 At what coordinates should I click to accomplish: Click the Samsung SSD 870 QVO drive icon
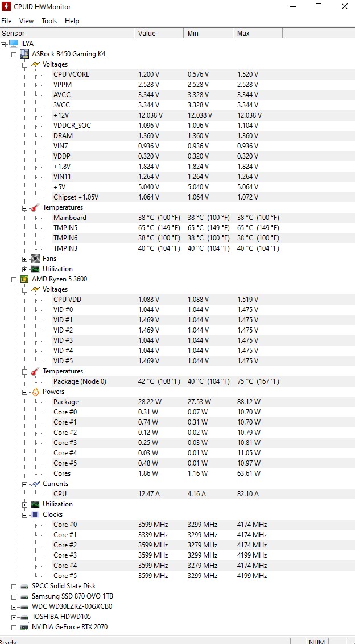coord(24,596)
